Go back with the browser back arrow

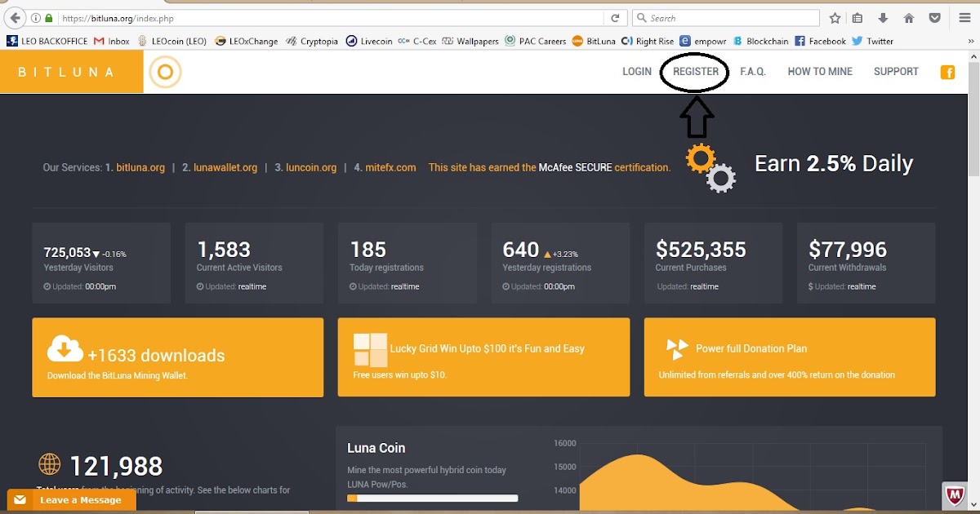[14, 18]
